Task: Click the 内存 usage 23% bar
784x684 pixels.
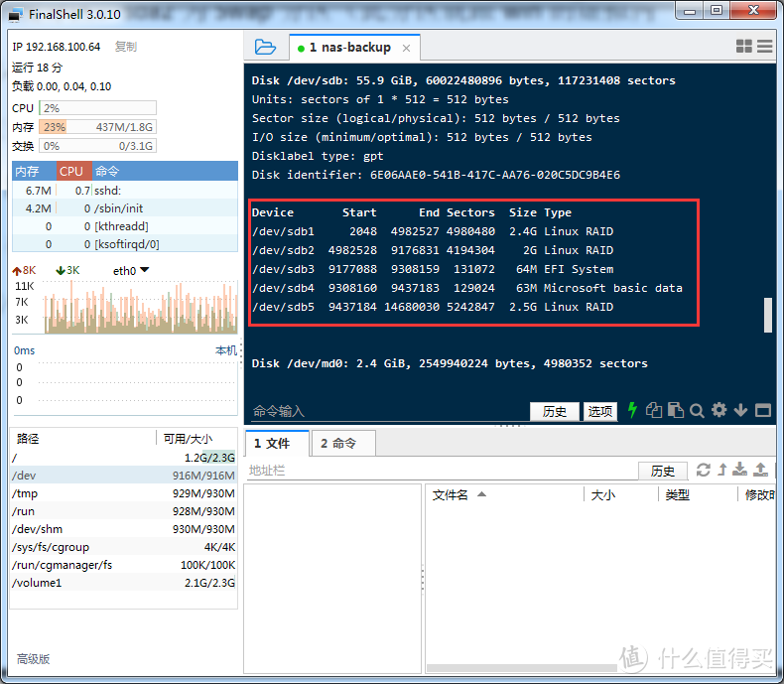Action: 98,127
